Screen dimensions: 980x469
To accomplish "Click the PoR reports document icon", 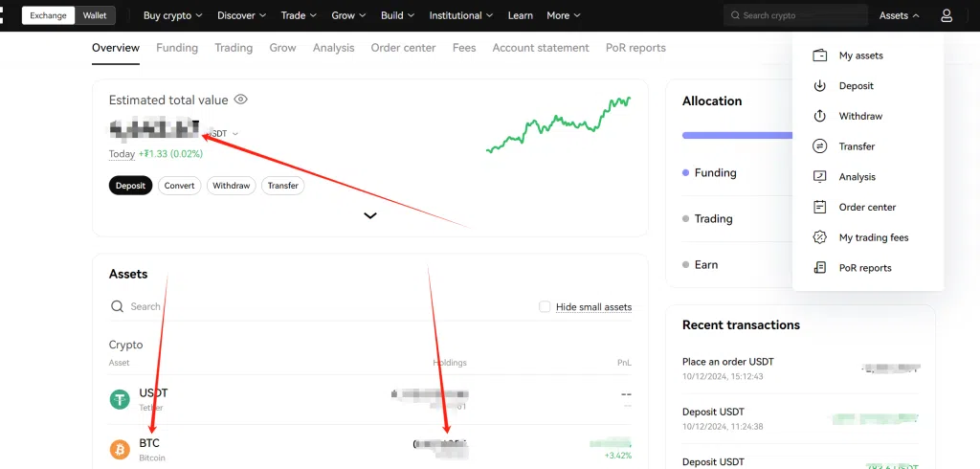I will point(819,268).
